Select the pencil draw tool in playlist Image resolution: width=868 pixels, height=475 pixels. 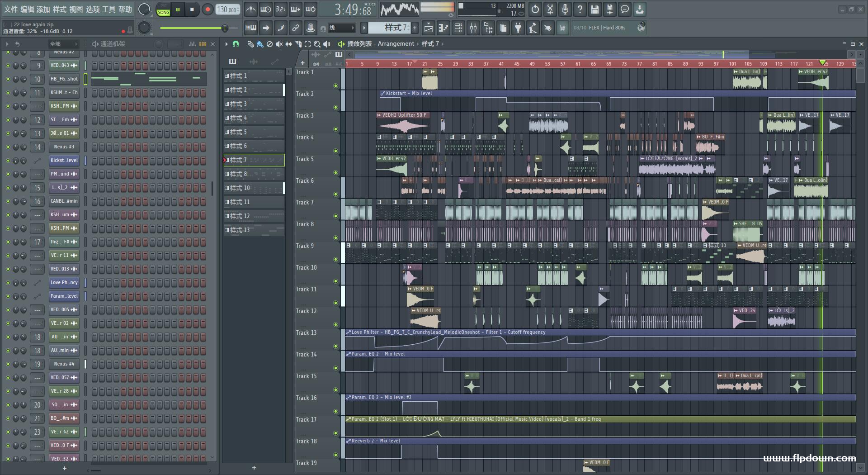coord(250,44)
